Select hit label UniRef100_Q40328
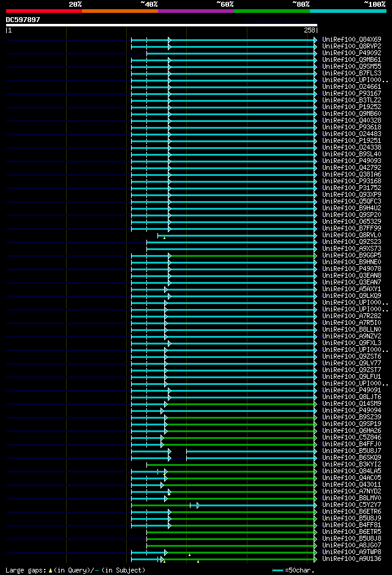Image resolution: width=392 pixels, height=575 pixels. click(x=352, y=120)
